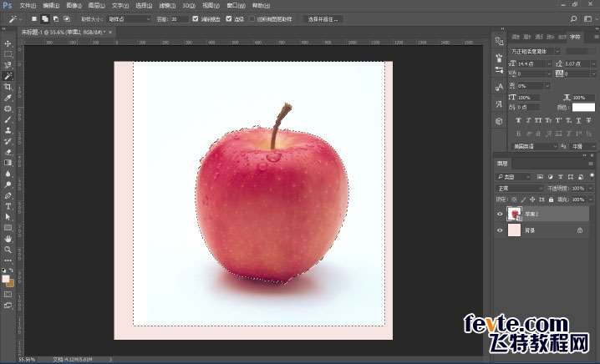Select the Pen tool
Screen dimensions: 600x364
tap(8, 195)
